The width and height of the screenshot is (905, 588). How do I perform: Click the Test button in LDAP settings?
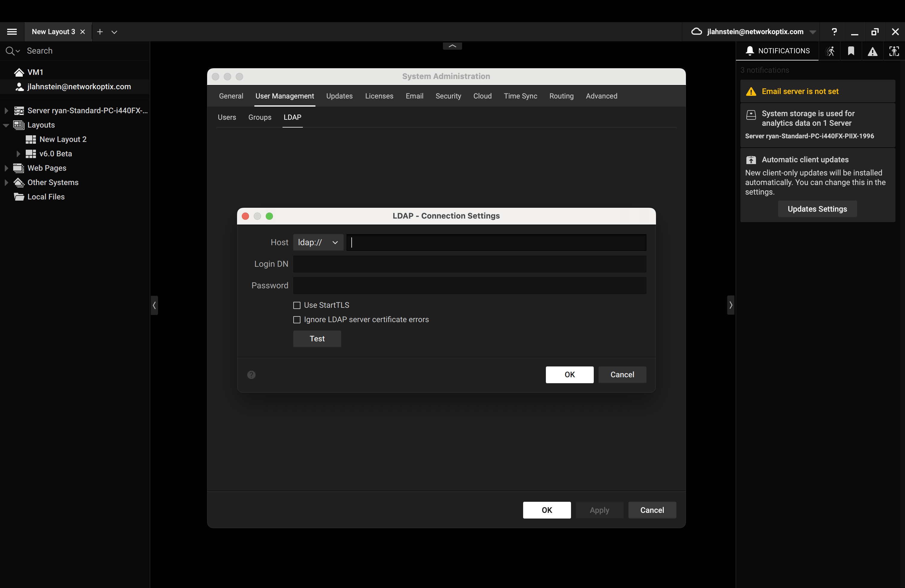click(x=317, y=339)
